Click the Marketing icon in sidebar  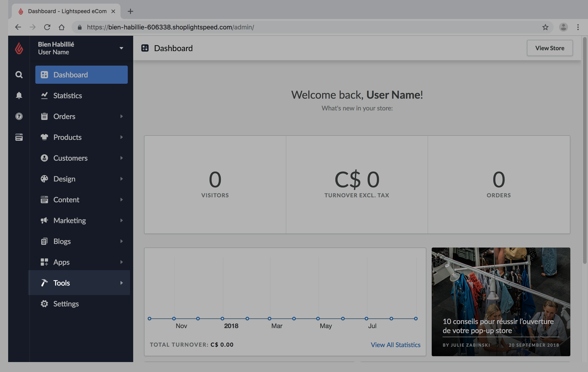point(43,220)
